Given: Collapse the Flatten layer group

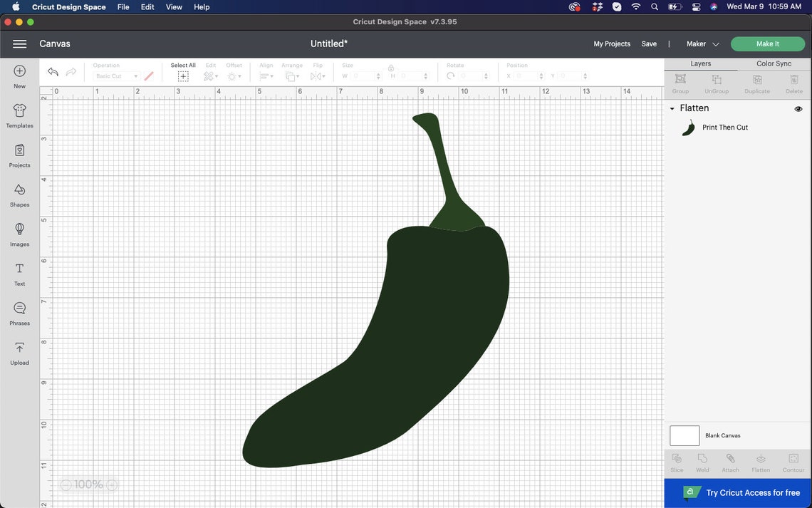Looking at the screenshot, I should coord(671,108).
